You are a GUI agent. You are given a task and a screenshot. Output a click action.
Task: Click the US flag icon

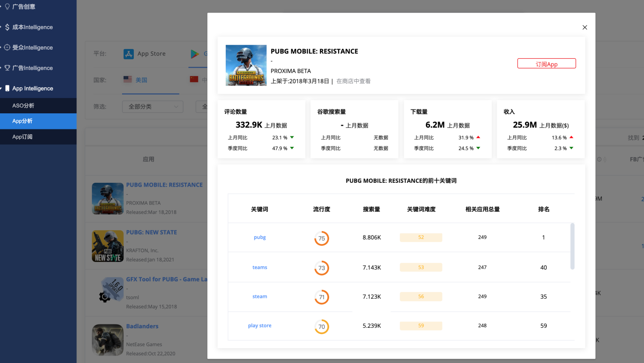[x=127, y=79]
